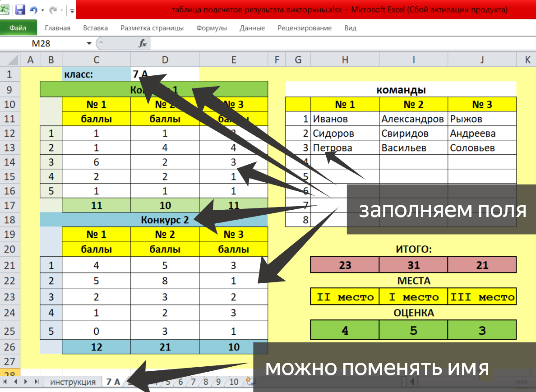Viewport: 536px width, 392px height.
Task: Switch to the Формулы ribbon tab
Action: [x=212, y=28]
